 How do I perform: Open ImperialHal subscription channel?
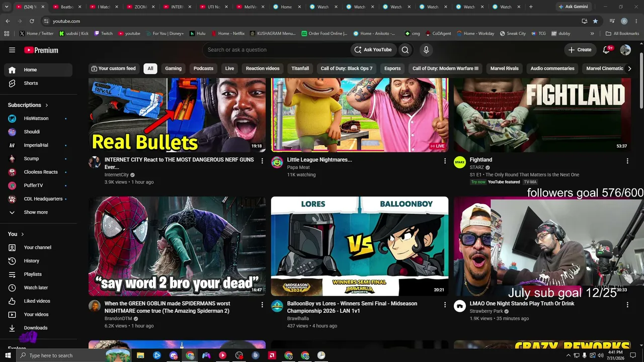(x=38, y=145)
